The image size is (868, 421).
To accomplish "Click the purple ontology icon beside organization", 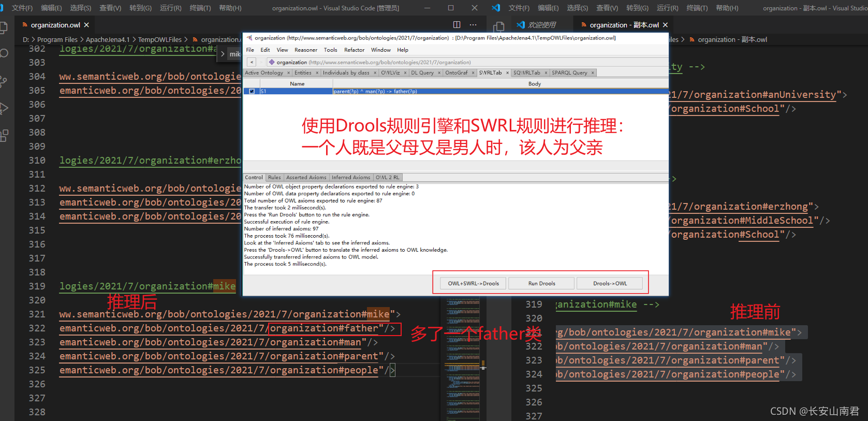I will point(272,62).
